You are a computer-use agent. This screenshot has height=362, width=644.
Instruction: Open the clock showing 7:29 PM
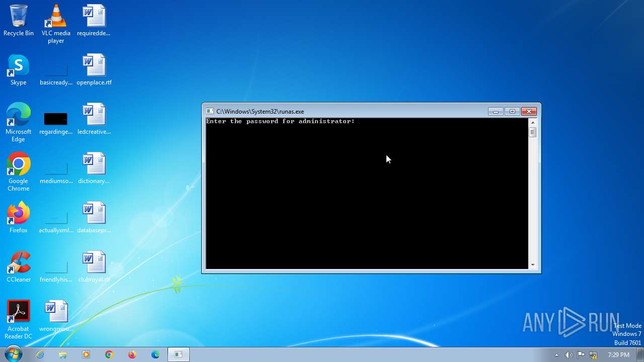[618, 355]
